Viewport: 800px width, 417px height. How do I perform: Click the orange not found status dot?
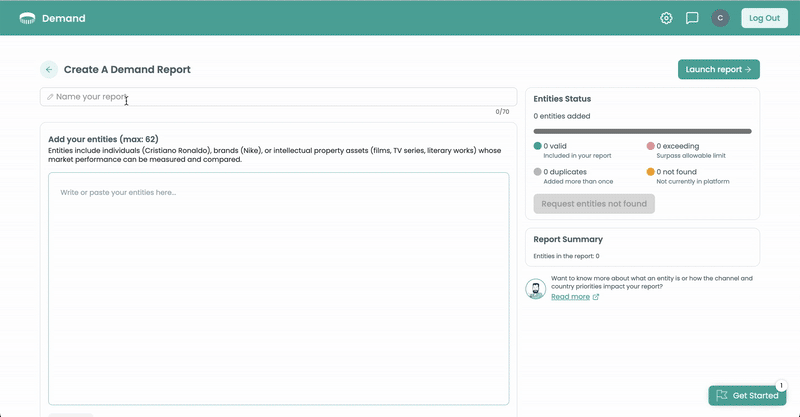coord(651,172)
